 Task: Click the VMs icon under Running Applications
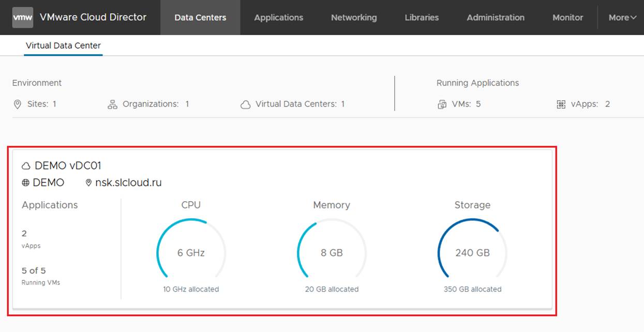tap(442, 104)
